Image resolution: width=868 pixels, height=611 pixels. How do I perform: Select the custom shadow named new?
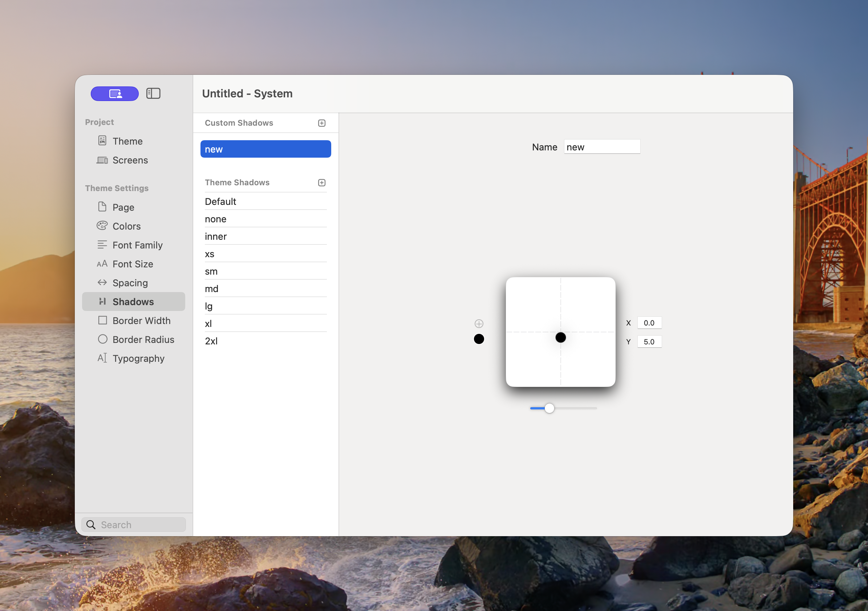pos(266,149)
